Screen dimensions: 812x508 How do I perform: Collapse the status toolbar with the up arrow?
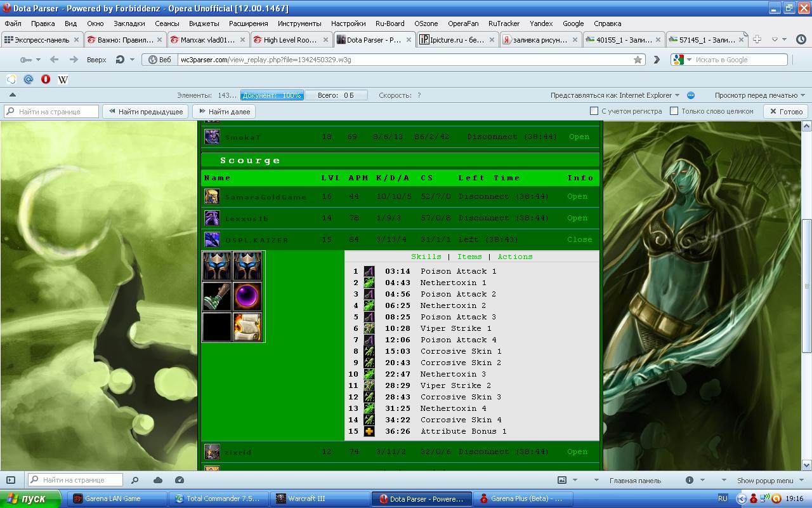point(12,95)
